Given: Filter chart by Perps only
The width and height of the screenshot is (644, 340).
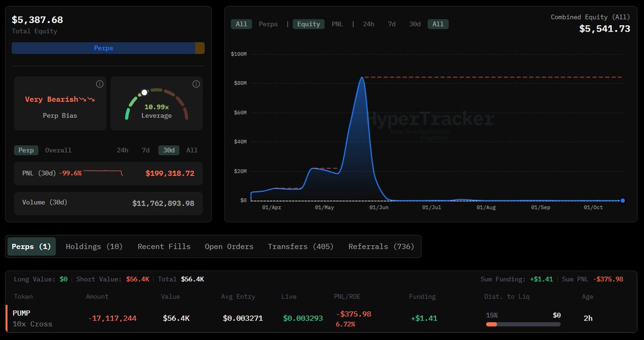Looking at the screenshot, I should click(268, 24).
